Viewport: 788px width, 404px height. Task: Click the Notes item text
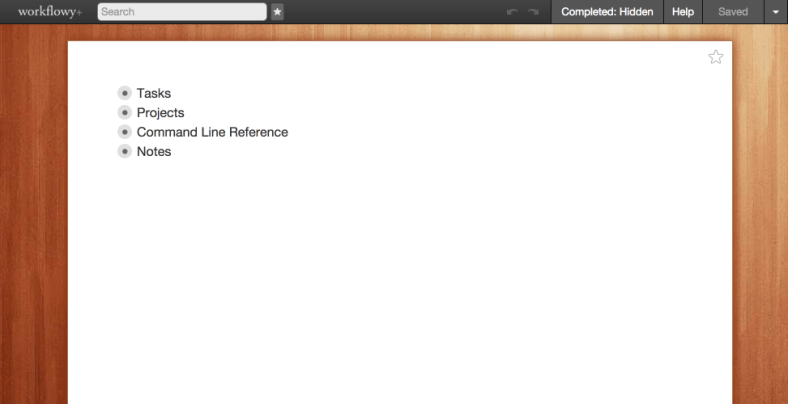154,152
